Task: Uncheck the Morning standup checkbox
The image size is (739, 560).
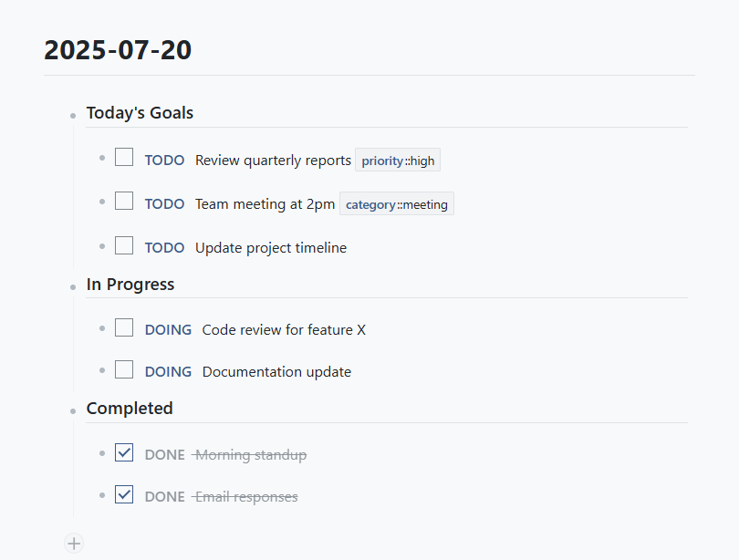Action: (124, 452)
